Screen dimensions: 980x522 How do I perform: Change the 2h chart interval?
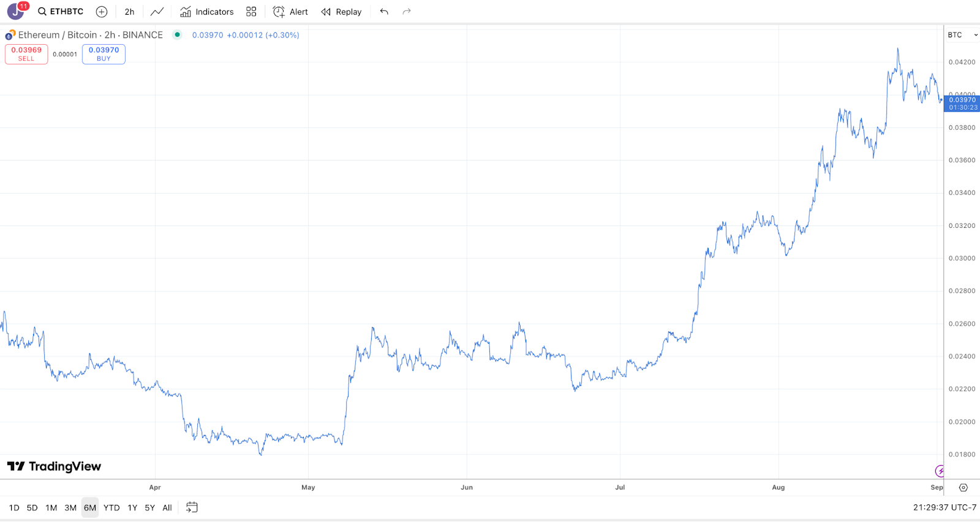pos(129,12)
